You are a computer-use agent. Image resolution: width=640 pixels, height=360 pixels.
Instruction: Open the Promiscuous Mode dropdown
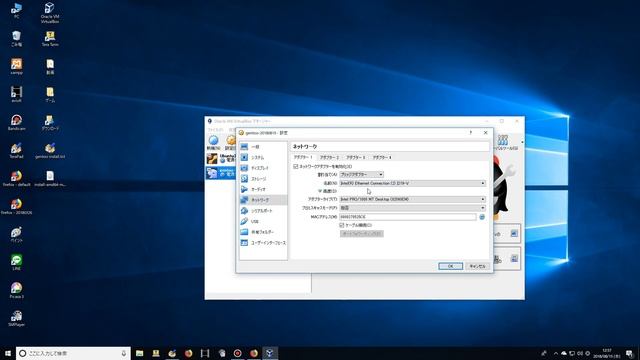pos(413,208)
